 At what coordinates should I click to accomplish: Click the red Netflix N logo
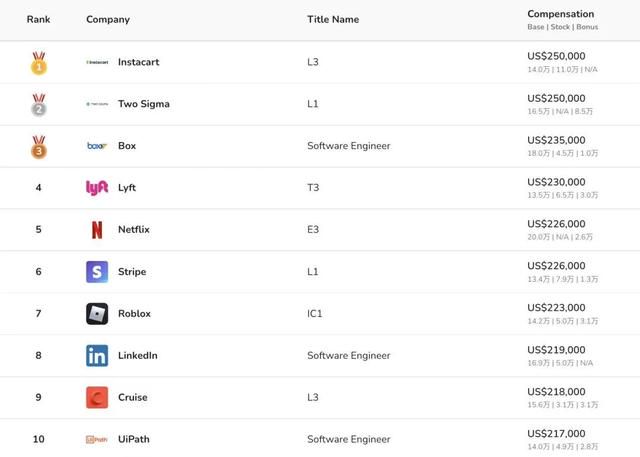[x=97, y=230]
